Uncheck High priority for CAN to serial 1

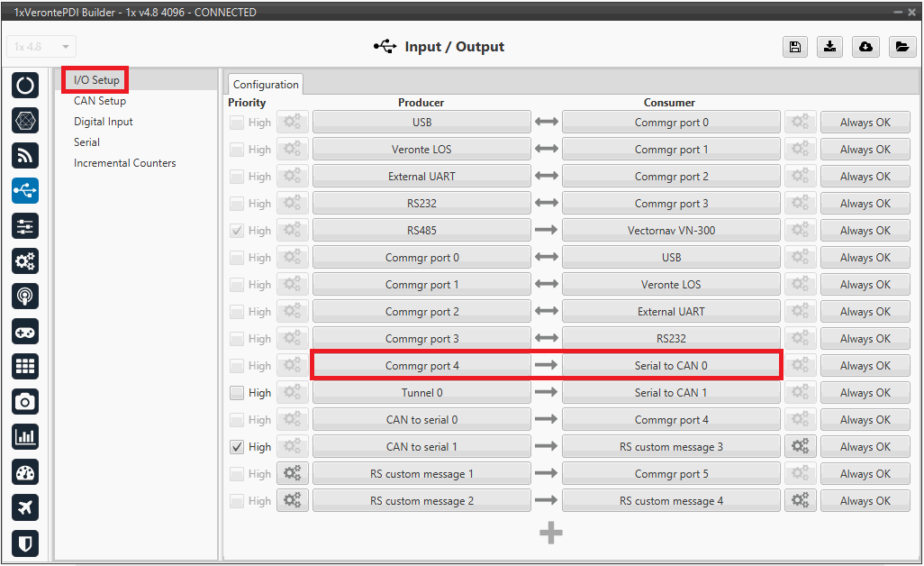(237, 447)
